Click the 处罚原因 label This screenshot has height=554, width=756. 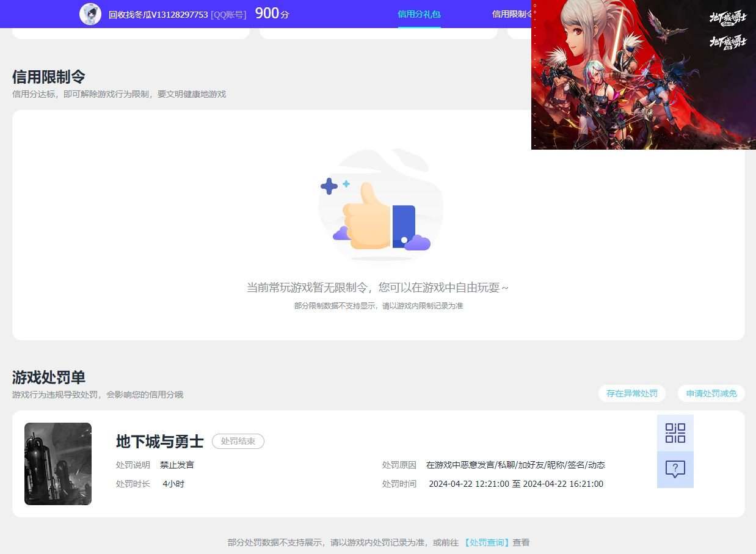pyautogui.click(x=399, y=465)
